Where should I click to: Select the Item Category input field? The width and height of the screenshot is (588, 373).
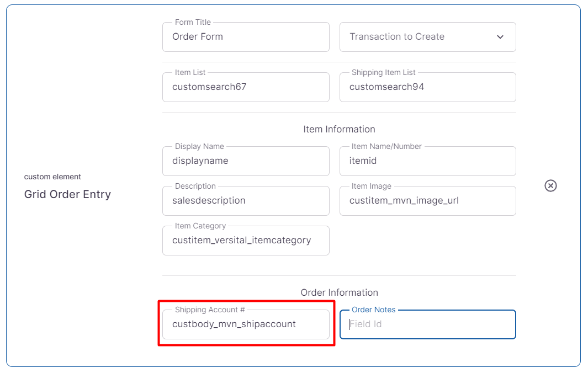point(246,241)
